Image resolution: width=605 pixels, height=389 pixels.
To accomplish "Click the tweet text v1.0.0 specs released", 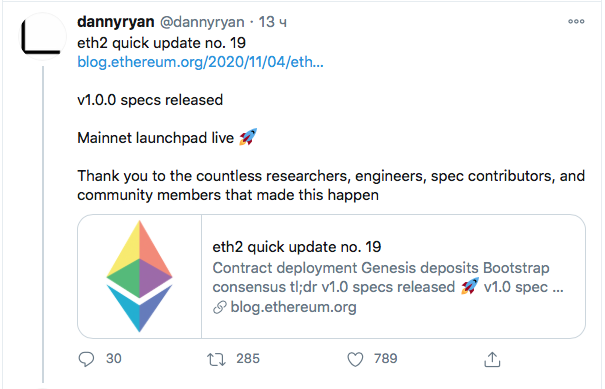I will pyautogui.click(x=150, y=100).
